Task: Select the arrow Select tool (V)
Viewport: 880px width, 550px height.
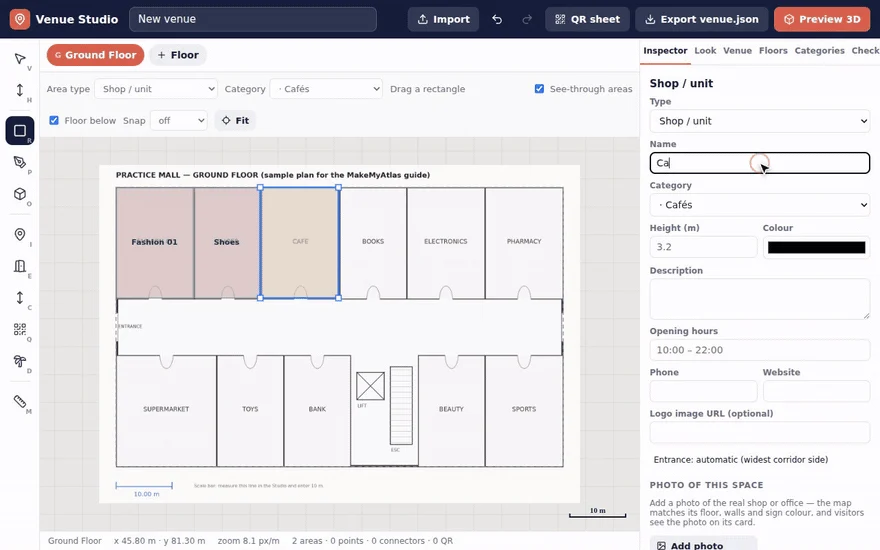Action: (20, 59)
